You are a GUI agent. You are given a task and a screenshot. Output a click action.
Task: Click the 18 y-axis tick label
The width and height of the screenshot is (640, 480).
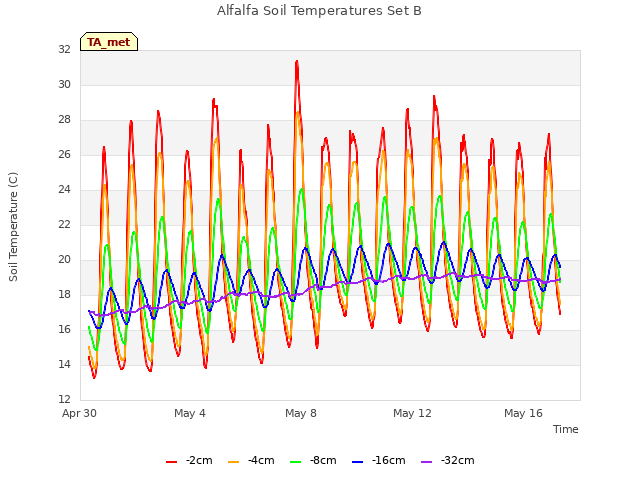[x=64, y=295]
